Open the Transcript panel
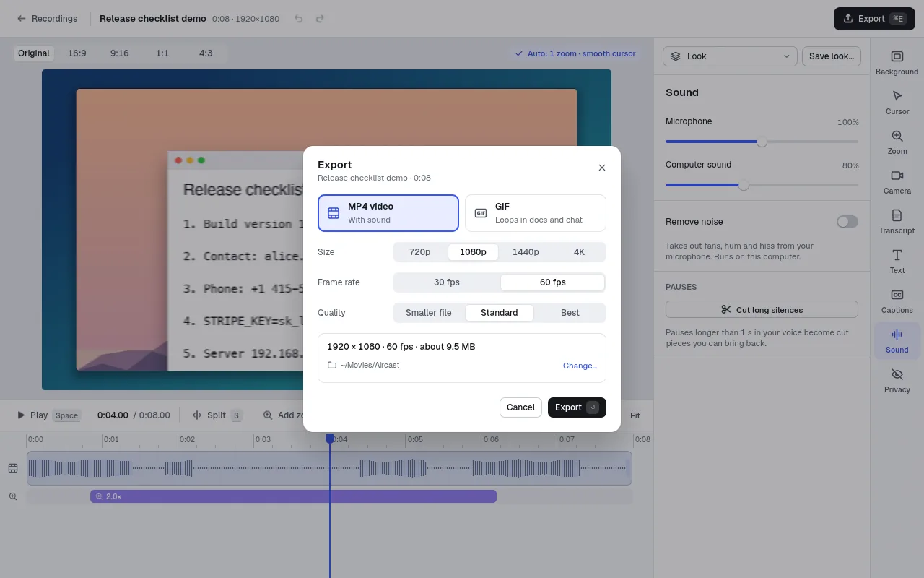This screenshot has width=924, height=578. [897, 223]
